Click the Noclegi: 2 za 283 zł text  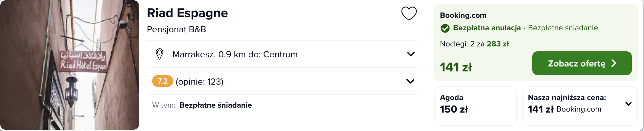click(x=474, y=44)
